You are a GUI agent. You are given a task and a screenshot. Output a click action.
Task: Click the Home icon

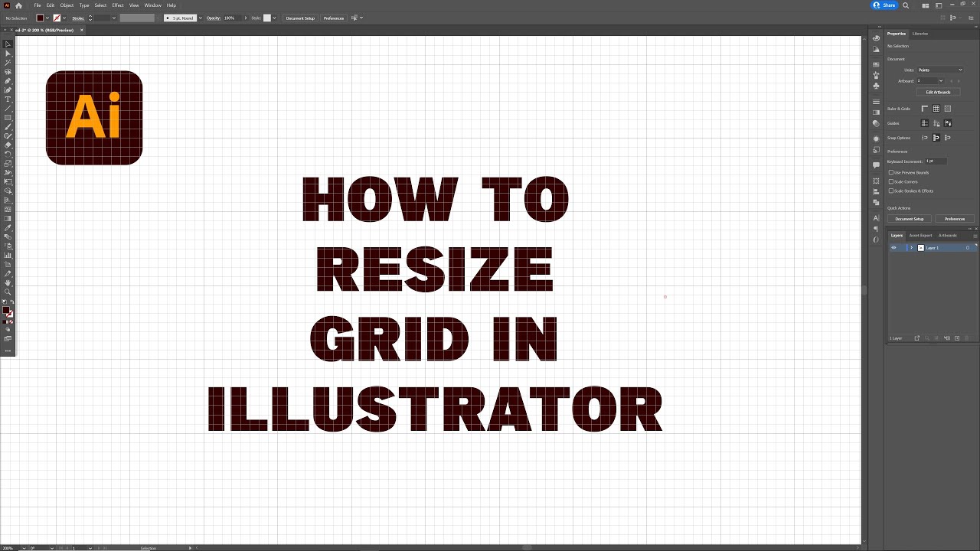pos(18,5)
